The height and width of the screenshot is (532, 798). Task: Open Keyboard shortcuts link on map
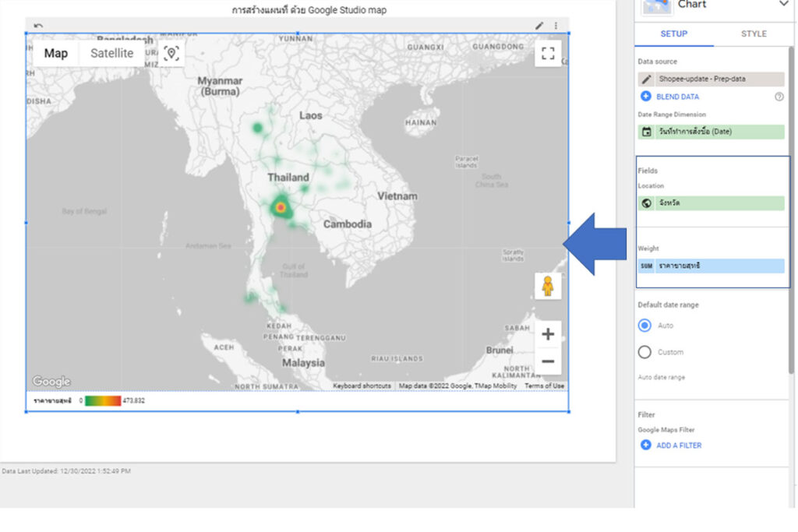pos(362,386)
